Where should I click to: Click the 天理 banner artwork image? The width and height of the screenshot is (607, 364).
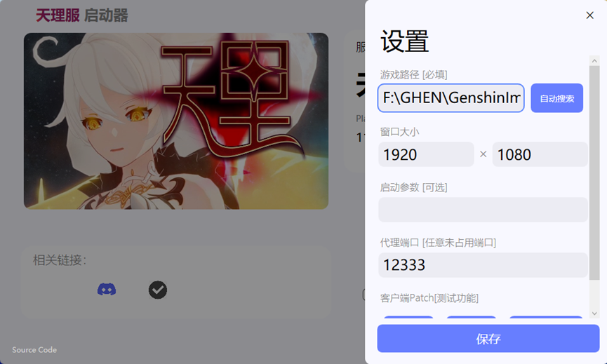point(176,121)
